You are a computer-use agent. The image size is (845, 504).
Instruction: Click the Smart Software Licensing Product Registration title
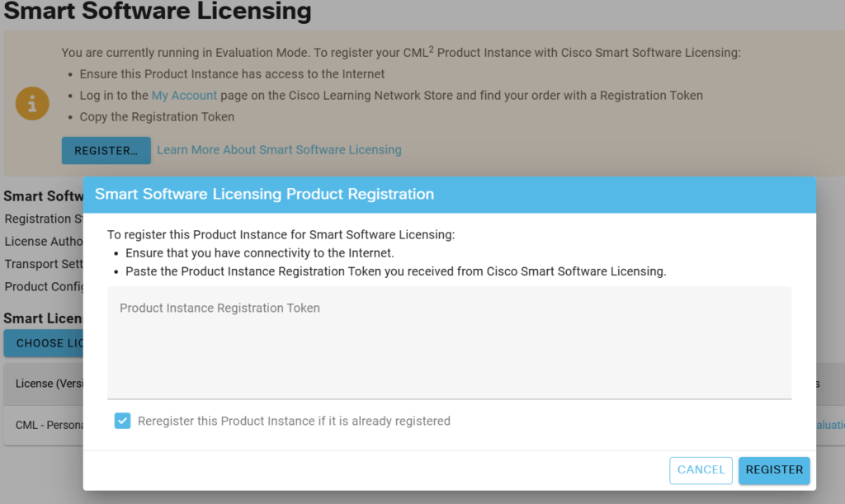[264, 194]
